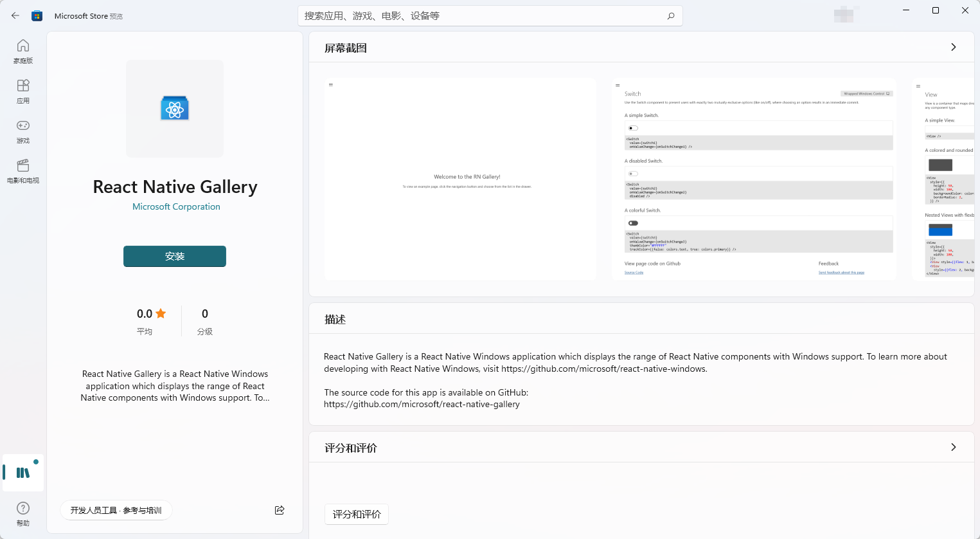Click the truncated description under ratings

tap(175, 386)
